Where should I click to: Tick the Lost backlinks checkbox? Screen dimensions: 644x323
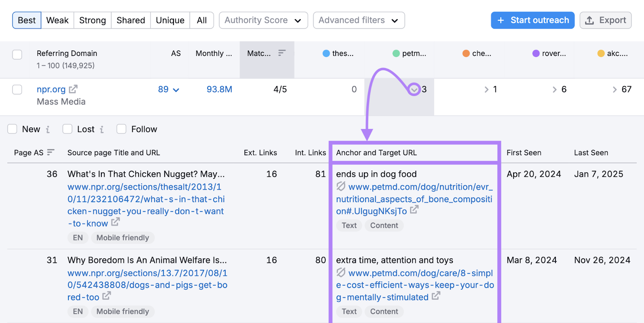(68, 129)
